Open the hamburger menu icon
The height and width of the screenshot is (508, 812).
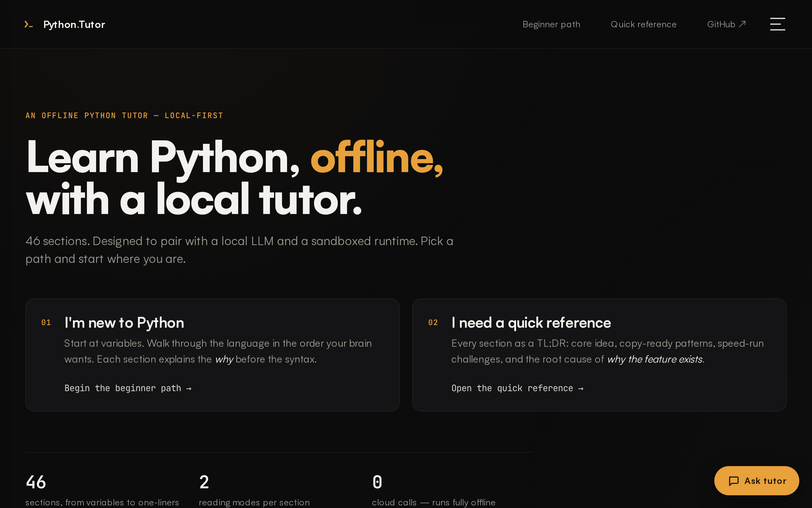click(x=777, y=24)
